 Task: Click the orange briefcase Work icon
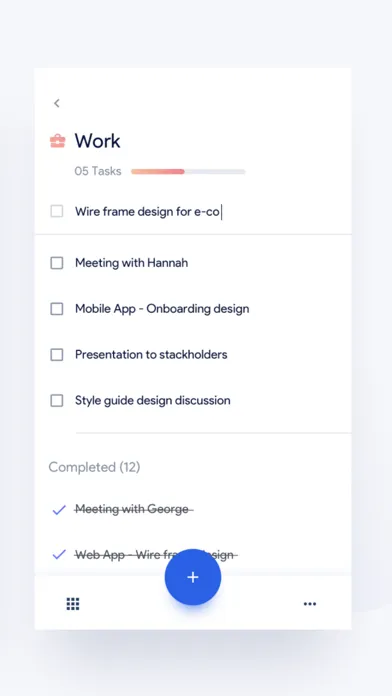tap(57, 141)
